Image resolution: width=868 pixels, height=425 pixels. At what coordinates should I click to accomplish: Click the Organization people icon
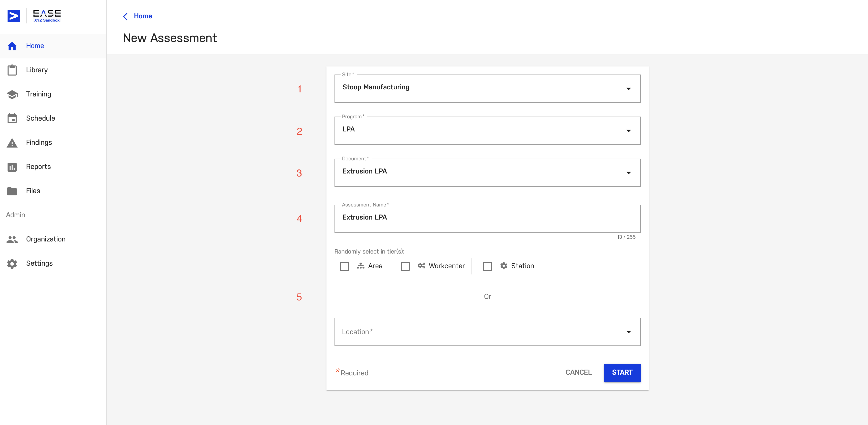pos(12,239)
